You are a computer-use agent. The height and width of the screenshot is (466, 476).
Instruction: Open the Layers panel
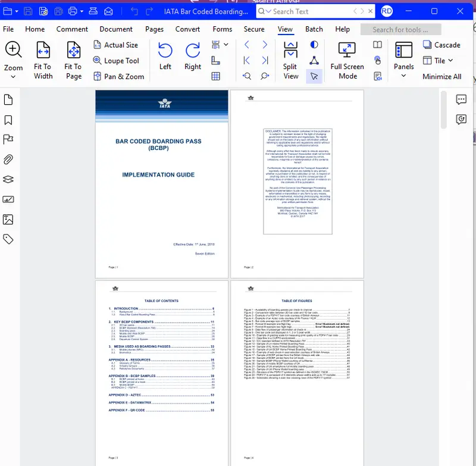[8, 179]
